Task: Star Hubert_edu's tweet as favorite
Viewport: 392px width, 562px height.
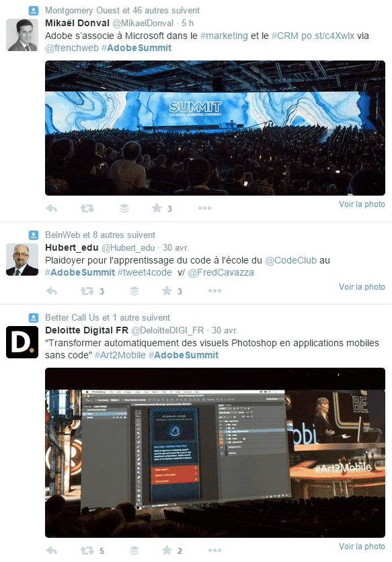Action: click(167, 290)
